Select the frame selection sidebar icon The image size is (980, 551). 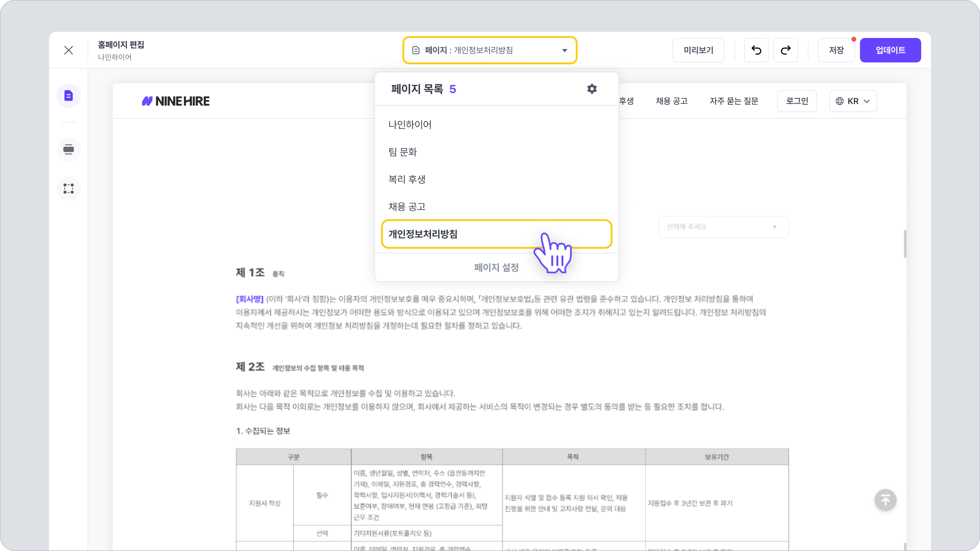(x=69, y=188)
